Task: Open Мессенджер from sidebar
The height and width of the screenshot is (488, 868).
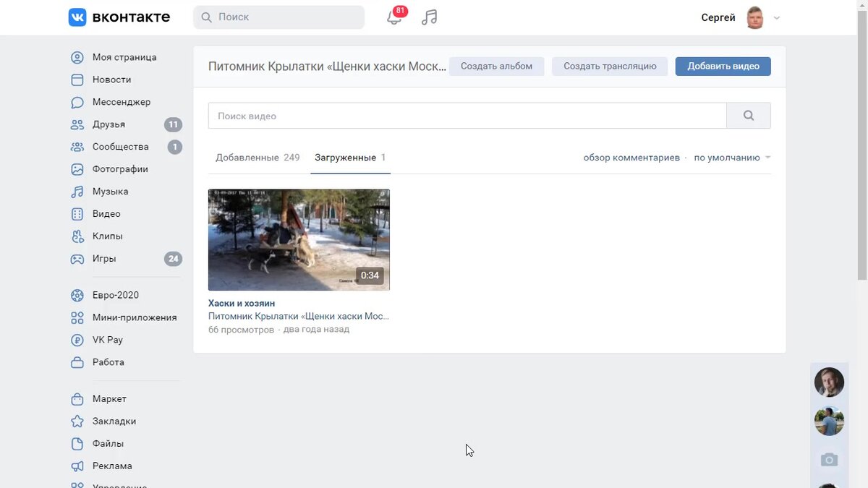Action: (x=122, y=102)
